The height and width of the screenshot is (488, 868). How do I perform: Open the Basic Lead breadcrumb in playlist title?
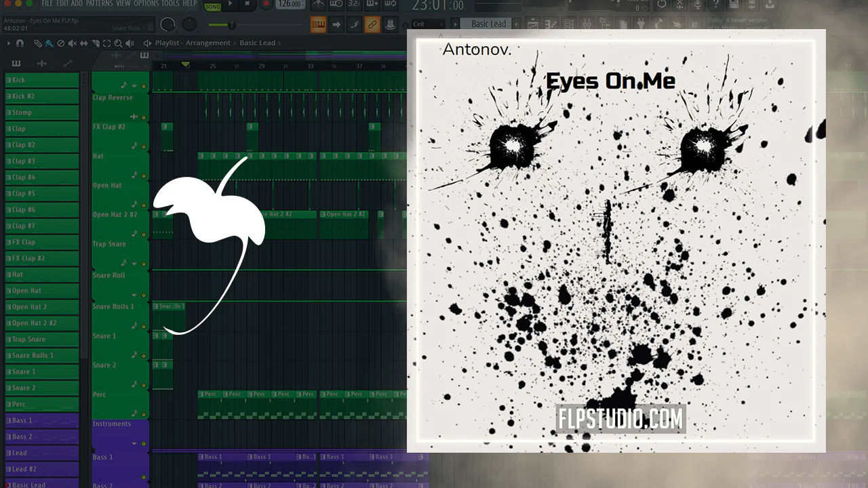258,43
